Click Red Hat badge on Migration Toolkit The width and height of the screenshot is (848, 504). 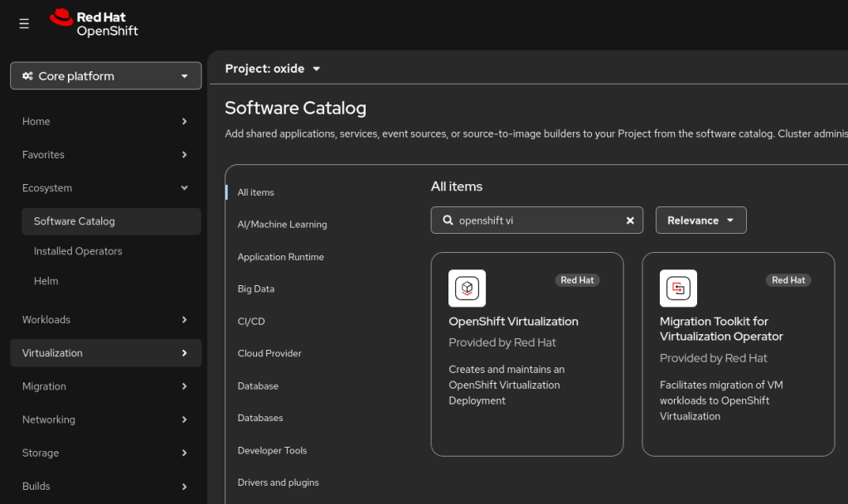(788, 280)
